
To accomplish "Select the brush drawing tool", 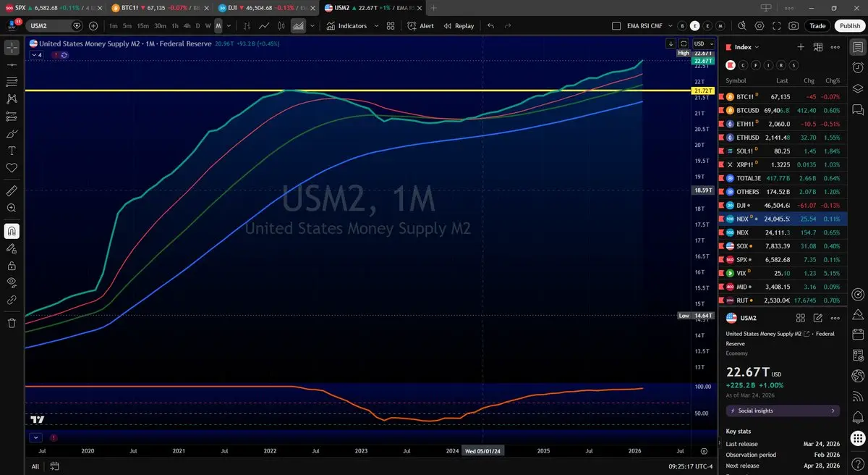I will pos(12,134).
